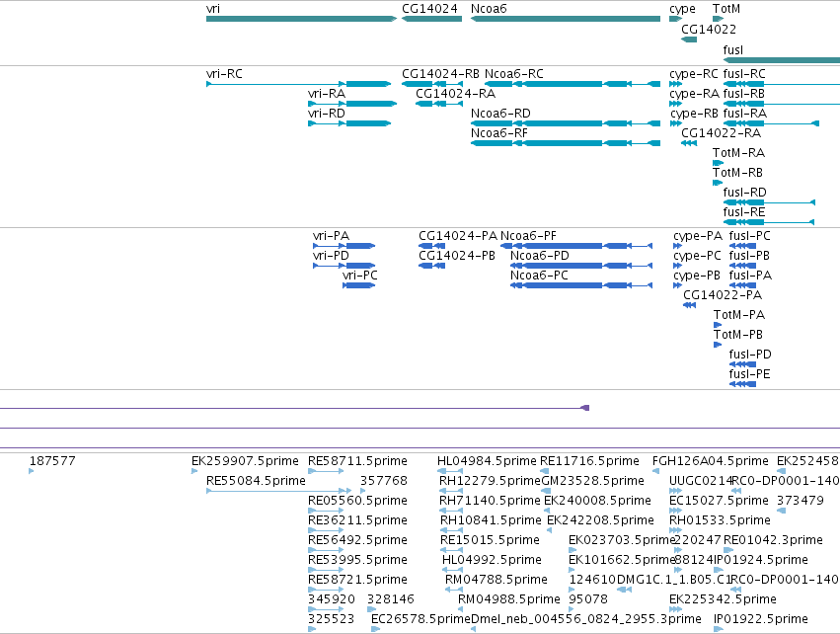
Task: Select the EK023703.5prime EST
Action: (573, 550)
